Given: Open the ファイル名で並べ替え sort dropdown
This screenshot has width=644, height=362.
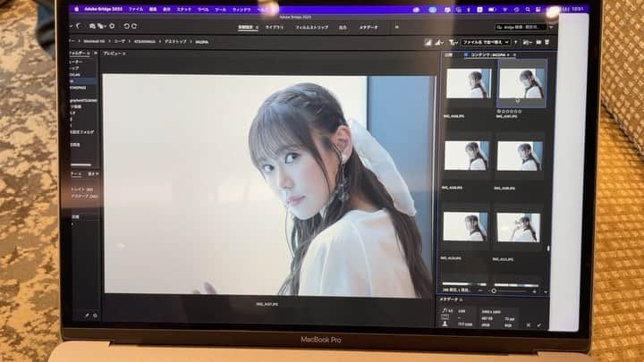Looking at the screenshot, I should tap(486, 42).
